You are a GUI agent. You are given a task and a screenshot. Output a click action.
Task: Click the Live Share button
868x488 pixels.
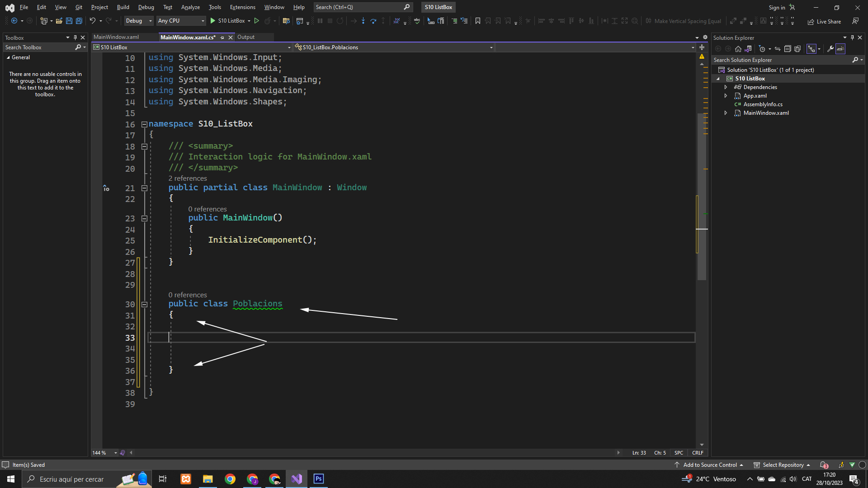[x=824, y=21]
